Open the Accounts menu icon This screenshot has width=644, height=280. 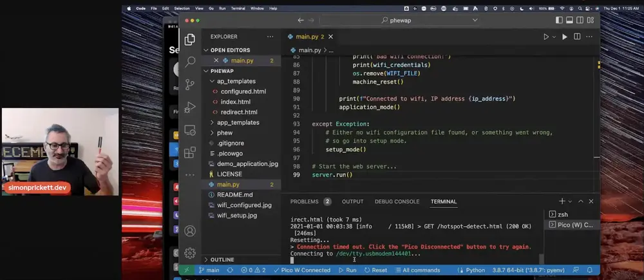(190, 230)
